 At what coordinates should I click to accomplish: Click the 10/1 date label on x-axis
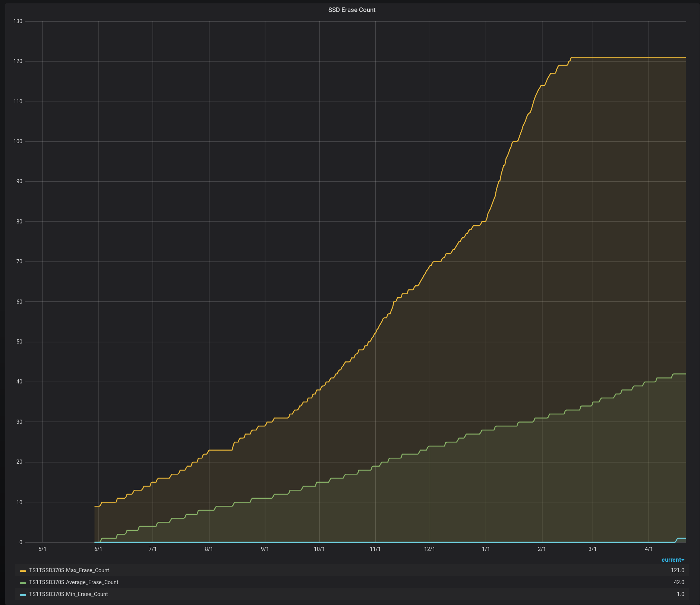[319, 549]
